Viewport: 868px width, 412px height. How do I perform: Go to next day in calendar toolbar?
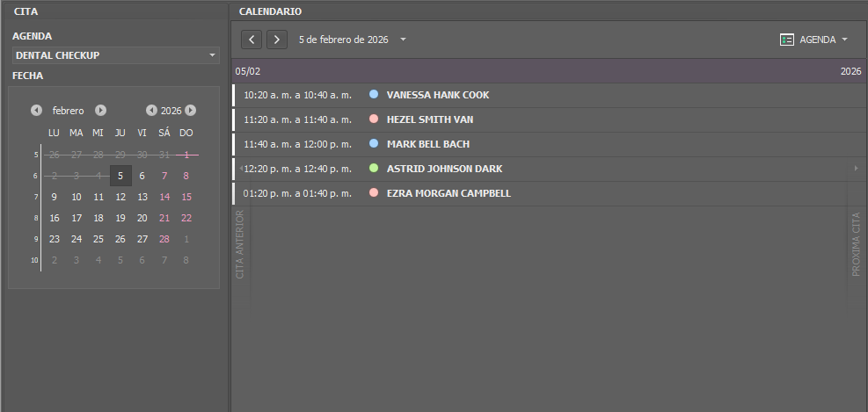[x=277, y=40]
